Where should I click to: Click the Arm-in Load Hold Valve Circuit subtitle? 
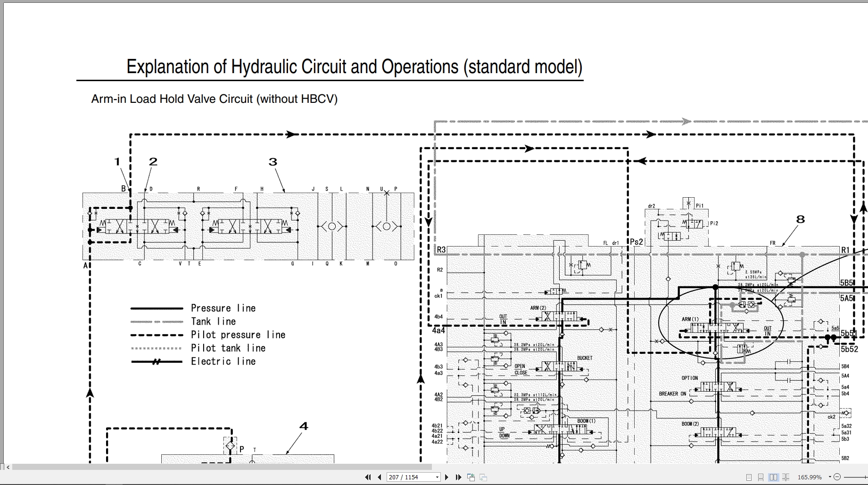point(215,99)
